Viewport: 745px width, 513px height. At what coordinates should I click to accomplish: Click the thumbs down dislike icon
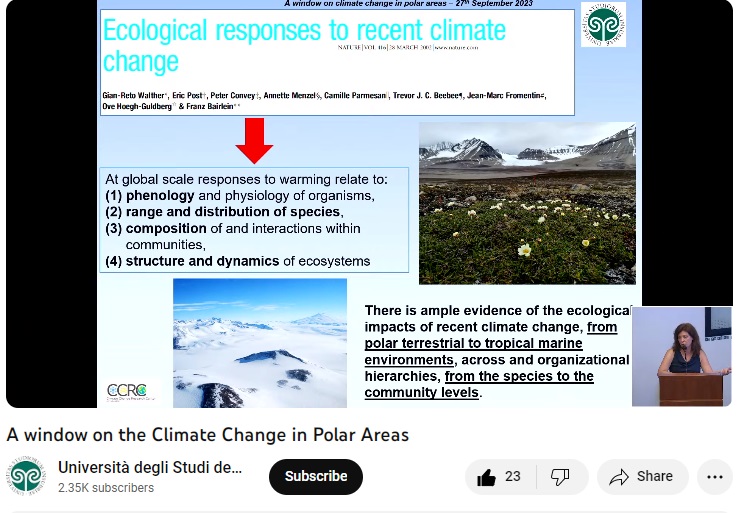[x=561, y=477]
